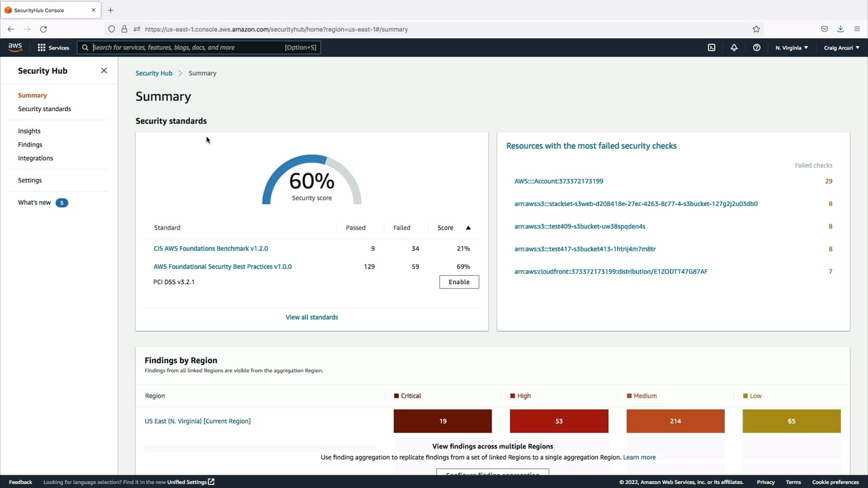Click the Critical findings bar showing 19
868x488 pixels.
443,421
